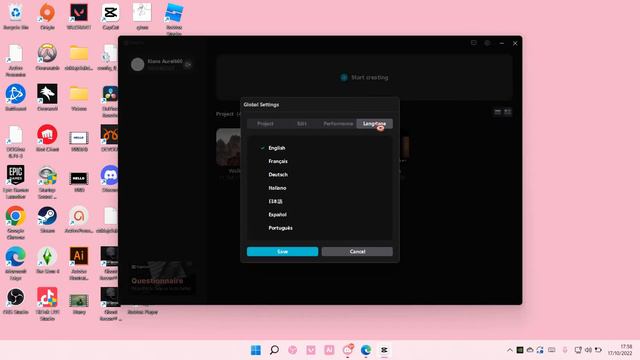Image resolution: width=640 pixels, height=360 pixels.
Task: Open the VALORANT desktop shortcut
Action: (x=79, y=16)
